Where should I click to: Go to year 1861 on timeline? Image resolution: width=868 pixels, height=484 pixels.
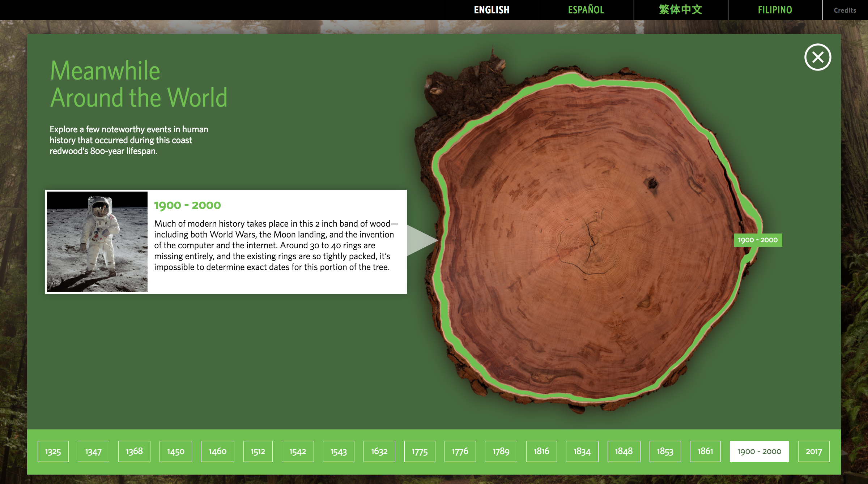click(705, 451)
